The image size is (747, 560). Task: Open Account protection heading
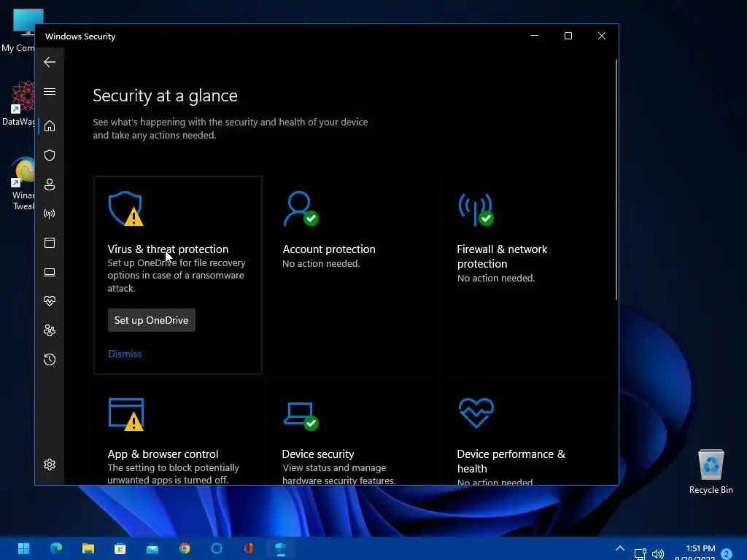coord(329,249)
